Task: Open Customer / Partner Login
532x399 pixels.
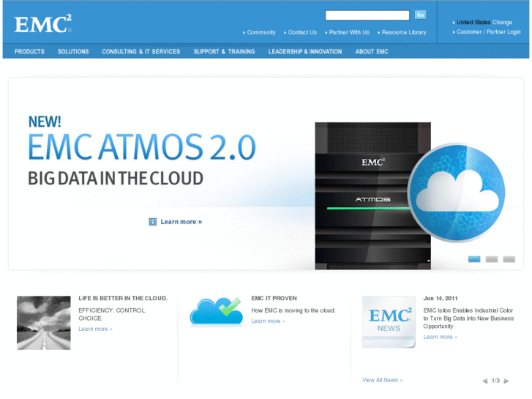Action: (489, 32)
